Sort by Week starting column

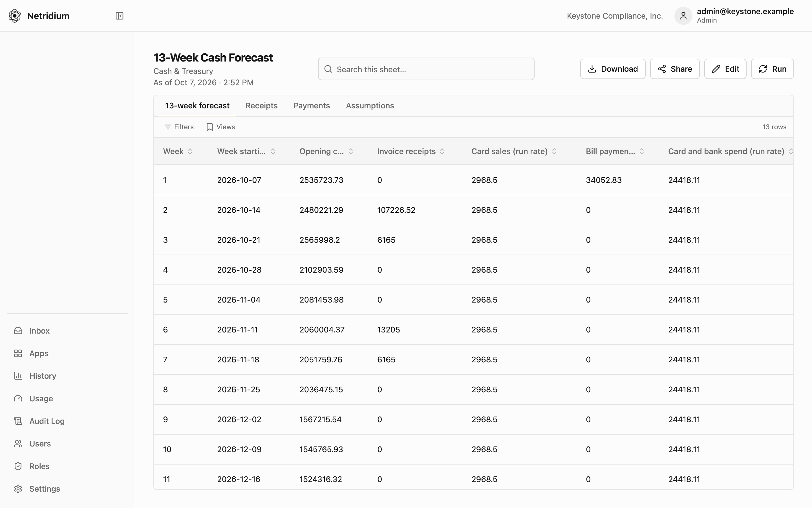(x=273, y=151)
